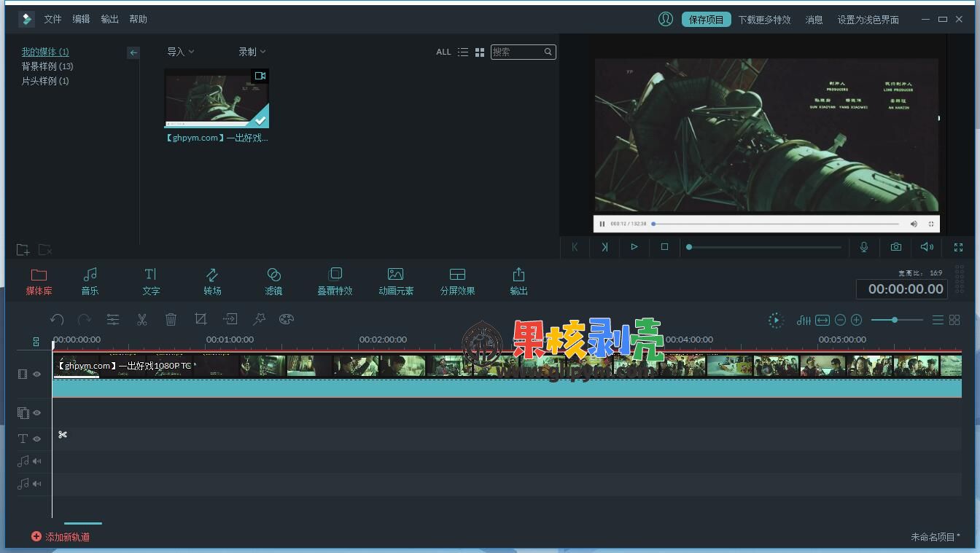The height and width of the screenshot is (553, 980).
Task: Expand the 导入 import dropdown
Action: point(181,52)
